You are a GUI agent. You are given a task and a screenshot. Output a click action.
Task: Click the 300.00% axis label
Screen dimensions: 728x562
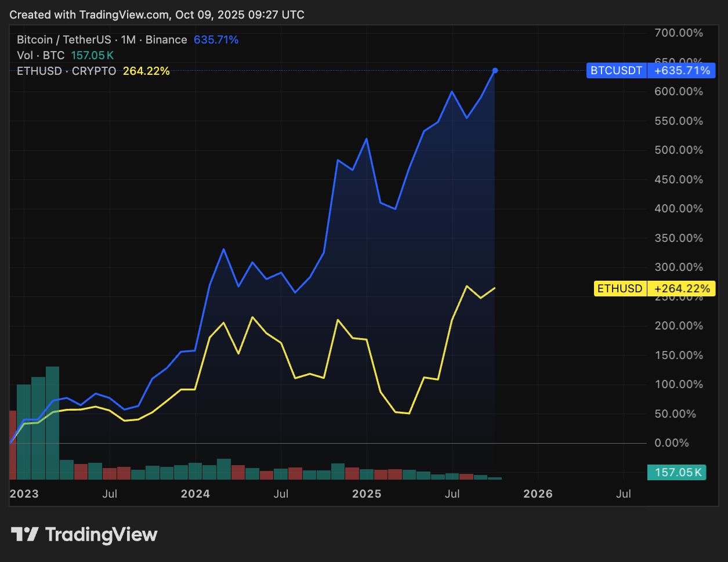(679, 267)
